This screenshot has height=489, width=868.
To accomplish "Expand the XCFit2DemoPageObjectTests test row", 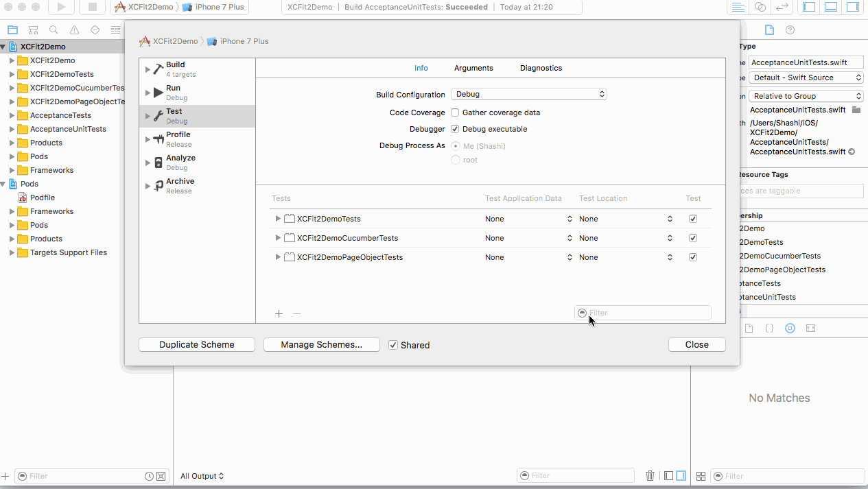I will click(278, 257).
